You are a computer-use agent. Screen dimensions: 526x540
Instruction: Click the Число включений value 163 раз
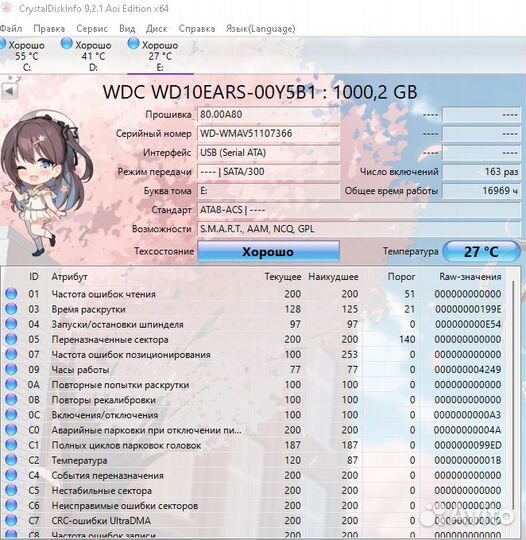pyautogui.click(x=481, y=172)
